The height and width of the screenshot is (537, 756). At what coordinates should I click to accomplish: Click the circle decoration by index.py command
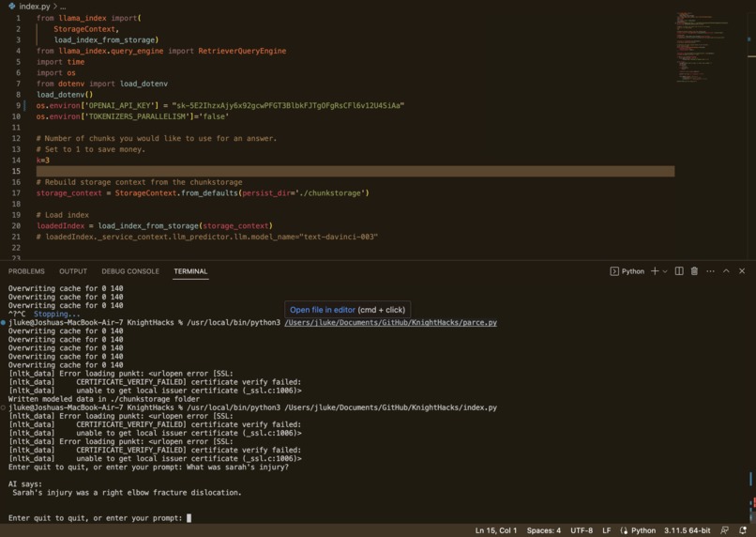[x=4, y=407]
